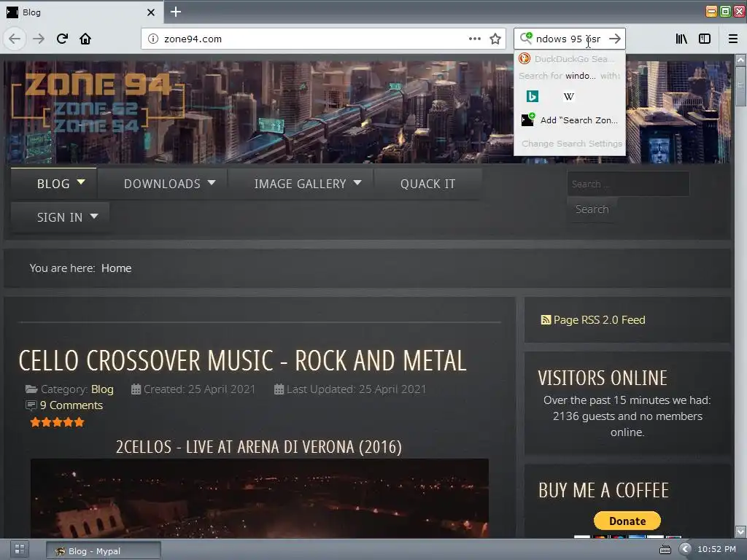
Task: Click the VISITORS ONLINE heading
Action: (603, 378)
